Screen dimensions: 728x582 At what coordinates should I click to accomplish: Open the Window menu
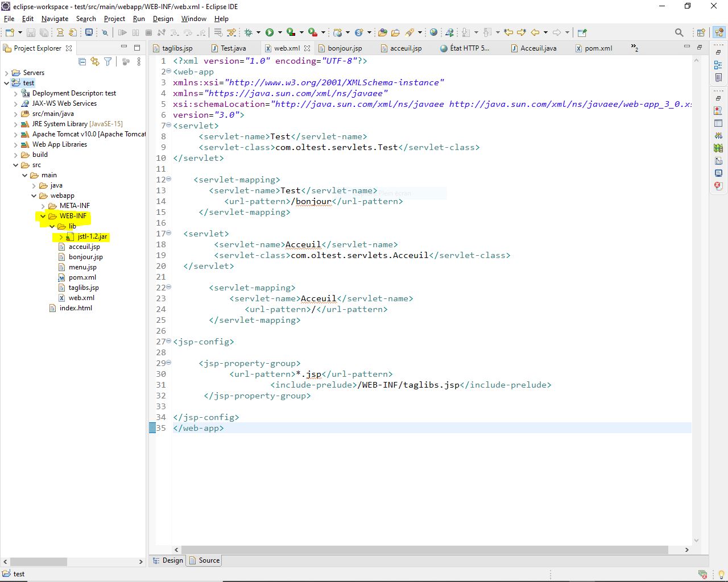point(194,19)
